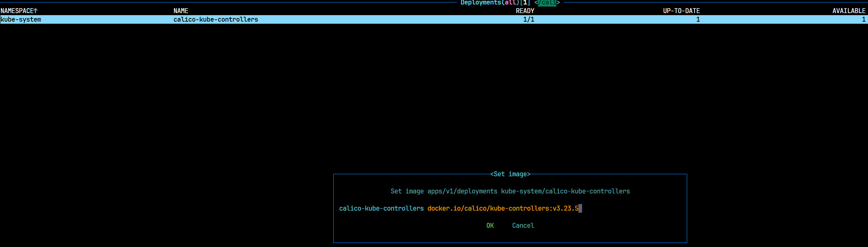Click the UP-TO-DATE column header
Viewport: 868px width, 247px height.
click(x=681, y=11)
